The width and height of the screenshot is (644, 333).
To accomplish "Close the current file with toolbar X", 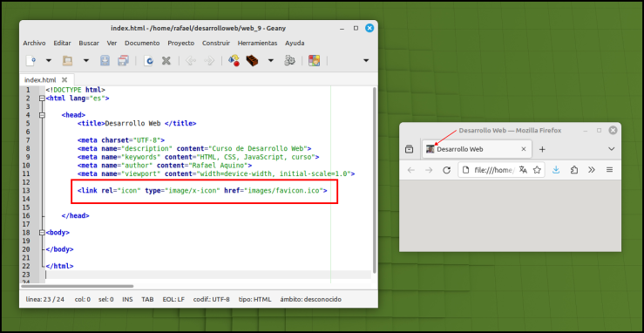I will pos(166,61).
